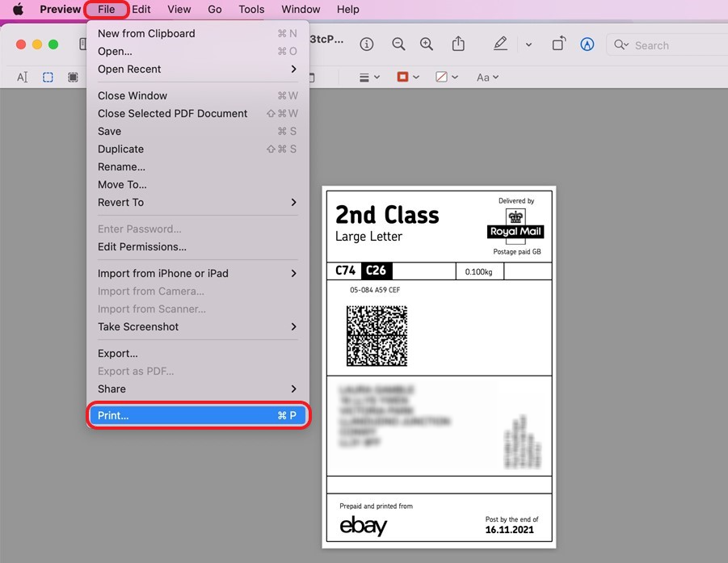Open the Text Style Aa menu
The height and width of the screenshot is (563, 728).
click(x=487, y=78)
